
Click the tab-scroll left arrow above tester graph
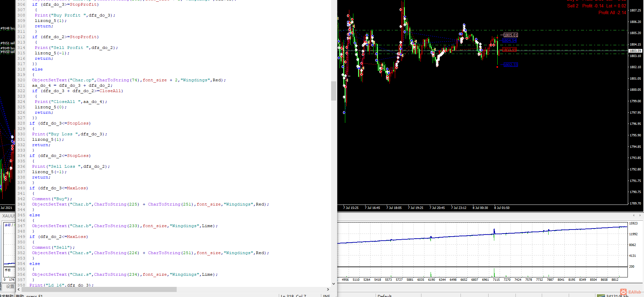click(634, 215)
